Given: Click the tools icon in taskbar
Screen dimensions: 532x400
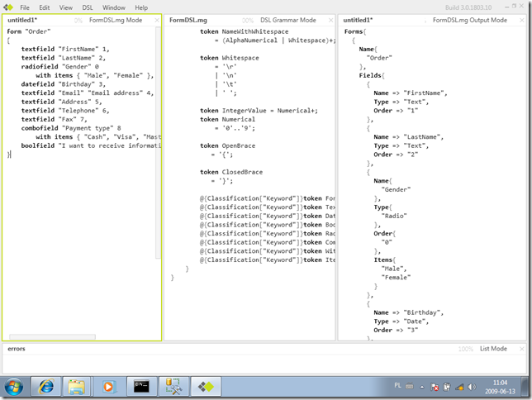Looking at the screenshot, I should (x=174, y=385).
